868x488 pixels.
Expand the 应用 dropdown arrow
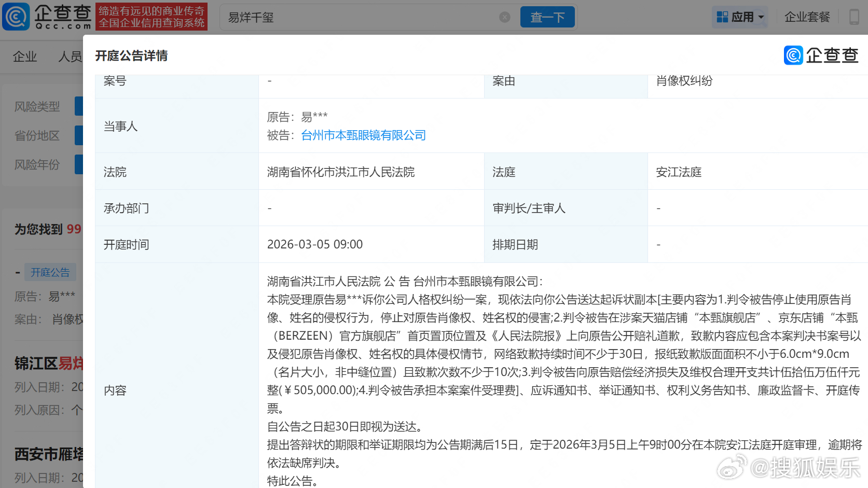[x=761, y=17]
